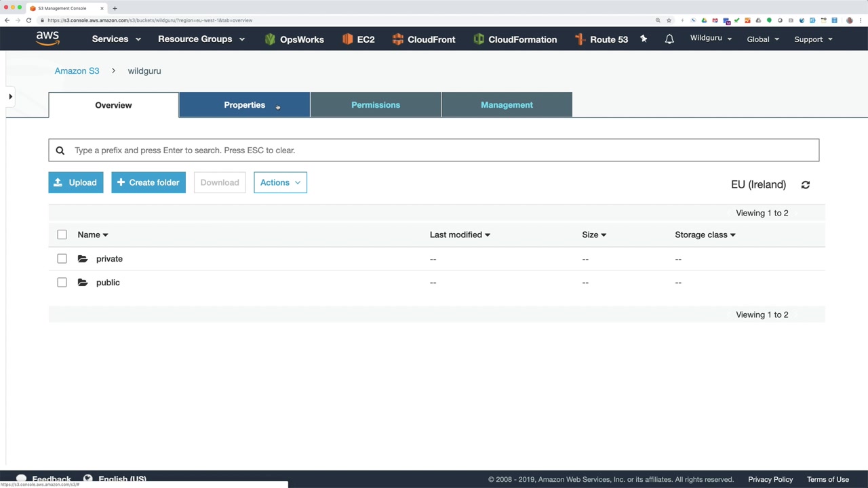Screen dimensions: 868x488
Task: Close the S3 Management Console tab
Action: tap(102, 8)
